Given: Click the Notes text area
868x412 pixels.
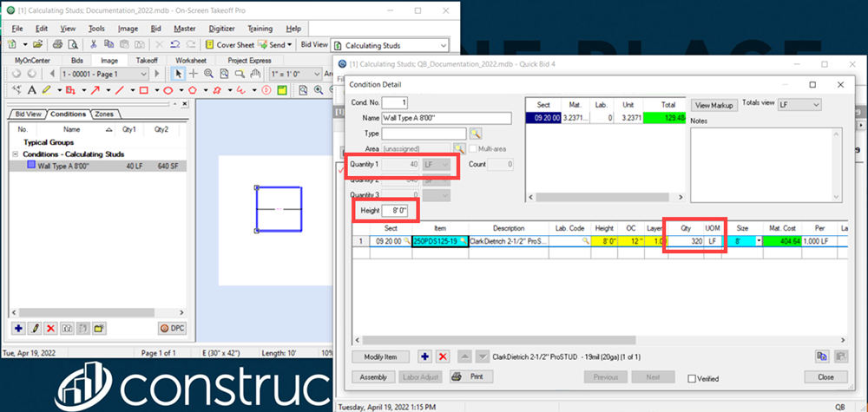Looking at the screenshot, I should click(766, 165).
